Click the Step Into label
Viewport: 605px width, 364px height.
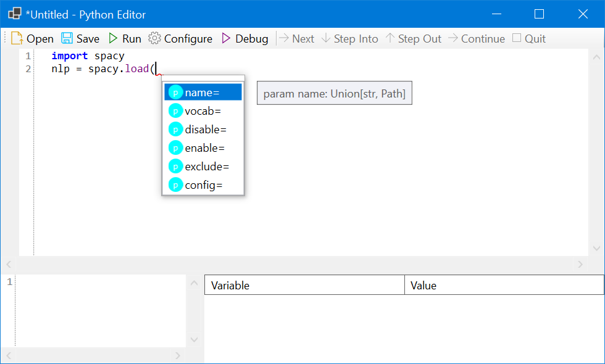(x=356, y=38)
